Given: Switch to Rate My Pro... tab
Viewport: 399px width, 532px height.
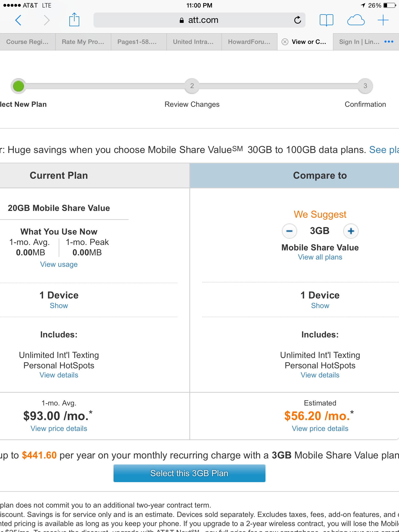Looking at the screenshot, I should pos(83,42).
